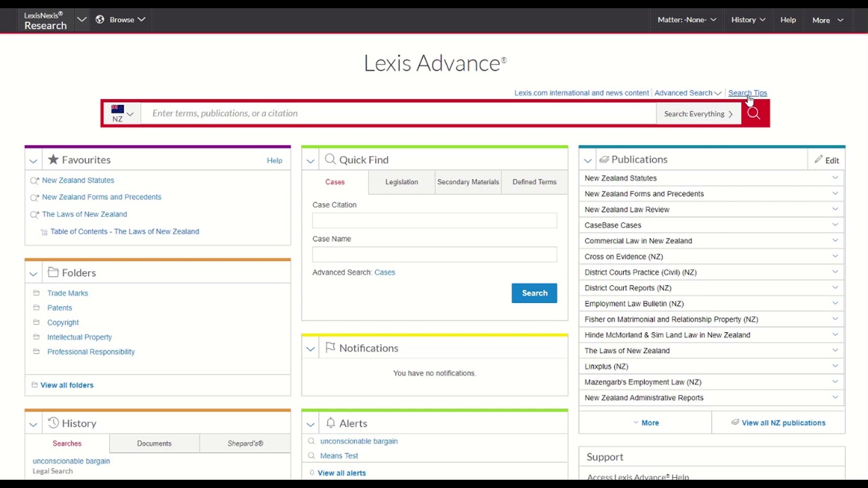Click the magnifier icon beside Quick Find
Image resolution: width=868 pixels, height=488 pixels.
(x=330, y=159)
